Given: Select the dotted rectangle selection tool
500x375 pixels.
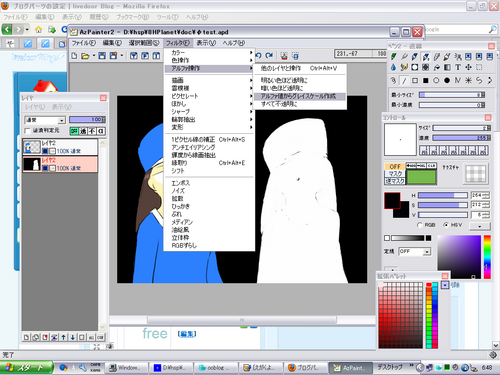Looking at the screenshot, I should click(x=479, y=68).
